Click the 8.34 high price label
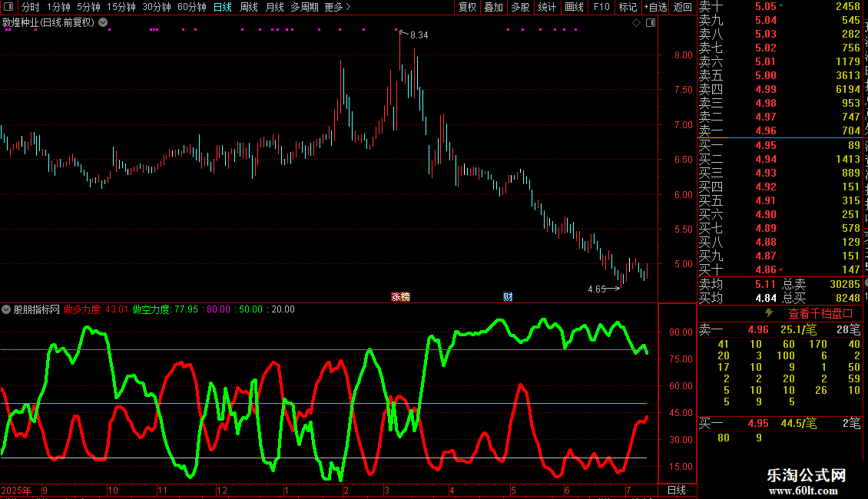Screen dimensions: 868x499 click(419, 35)
